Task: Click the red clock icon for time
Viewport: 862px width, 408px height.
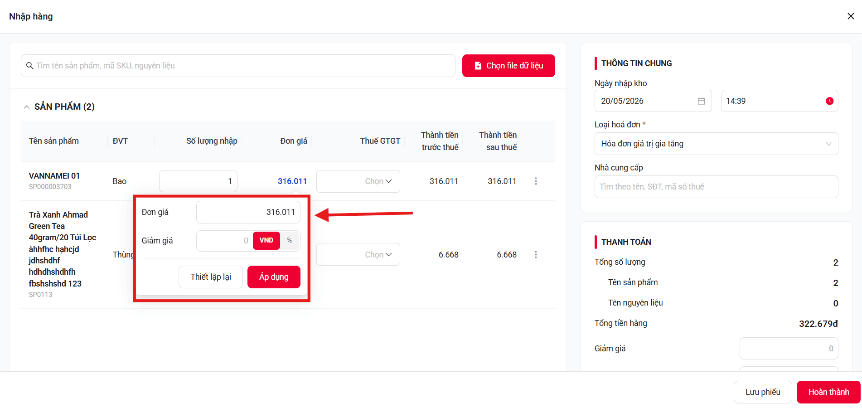Action: tap(829, 101)
